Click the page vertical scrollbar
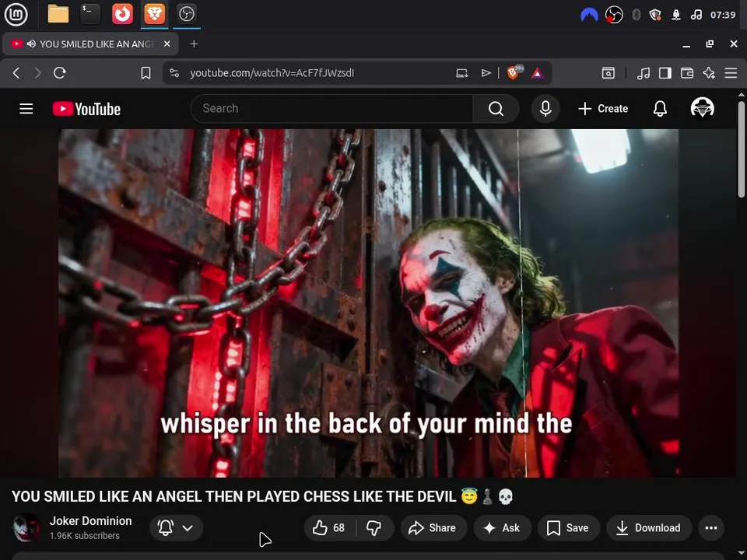747x560 pixels. tap(742, 149)
